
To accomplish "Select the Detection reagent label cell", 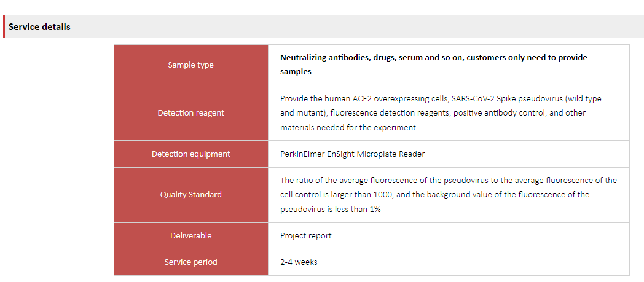I will click(x=191, y=113).
